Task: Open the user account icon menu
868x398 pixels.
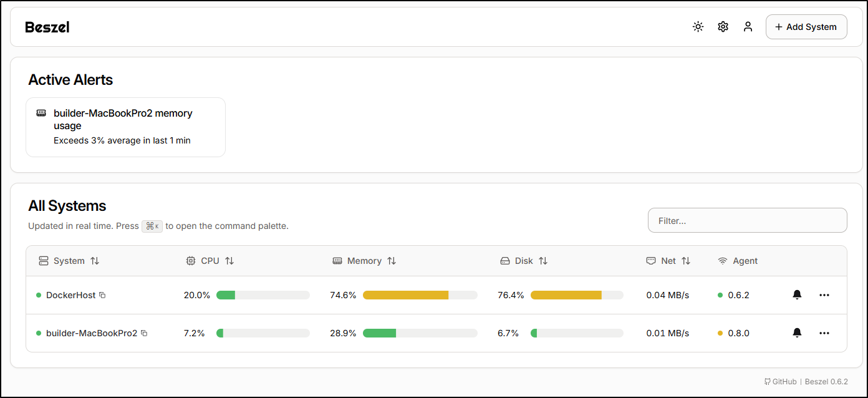Action: (748, 27)
